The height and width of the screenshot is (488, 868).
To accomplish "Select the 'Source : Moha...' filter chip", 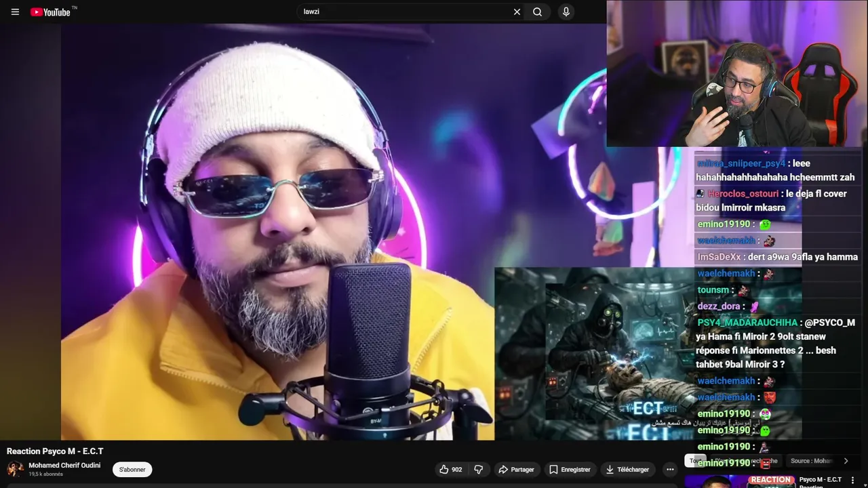I will [812, 461].
